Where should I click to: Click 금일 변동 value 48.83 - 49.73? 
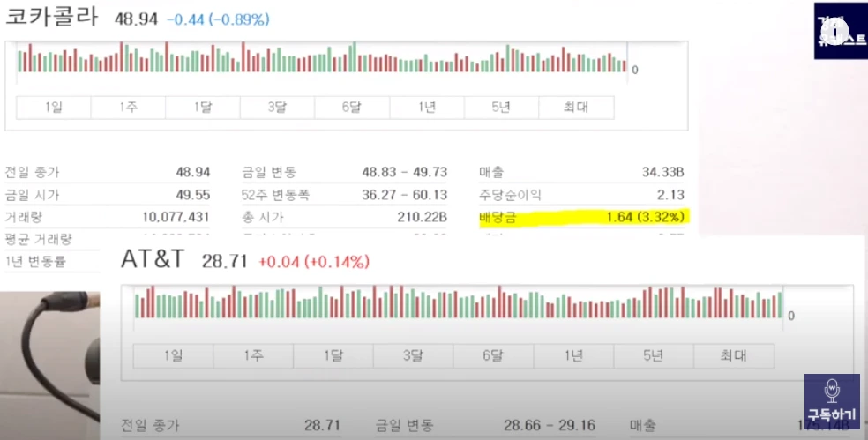click(405, 172)
